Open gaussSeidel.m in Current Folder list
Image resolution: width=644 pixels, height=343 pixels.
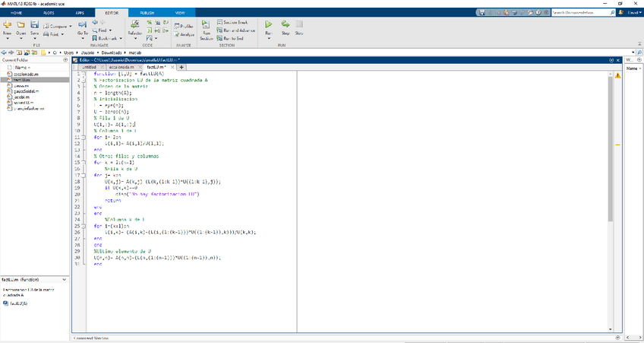point(27,91)
